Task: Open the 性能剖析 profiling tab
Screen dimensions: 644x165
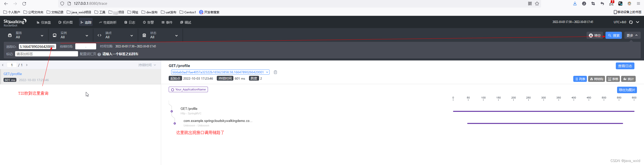Action: [108, 22]
